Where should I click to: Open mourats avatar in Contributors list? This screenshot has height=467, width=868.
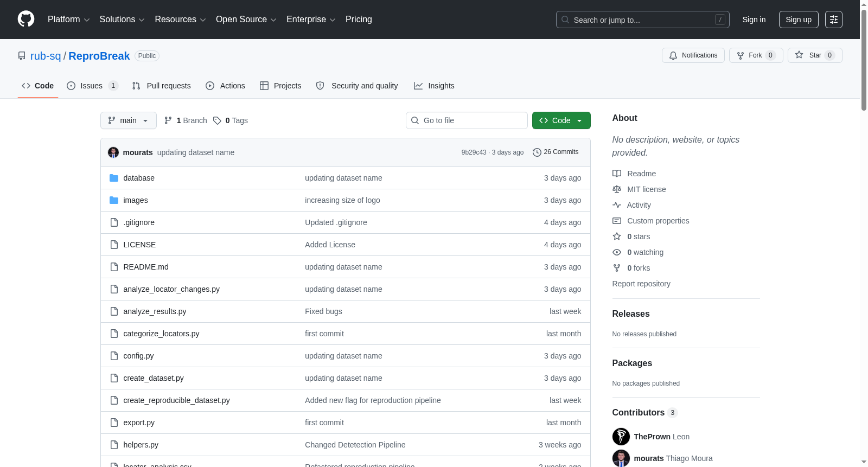pos(621,458)
